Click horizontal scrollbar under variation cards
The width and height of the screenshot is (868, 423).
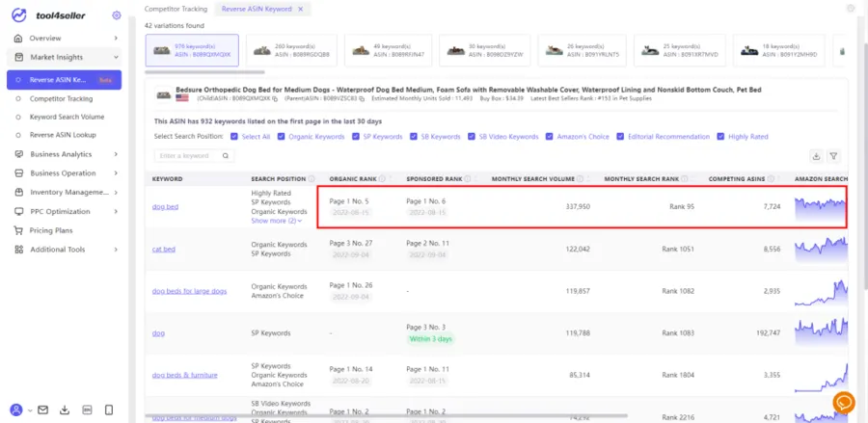pyautogui.click(x=204, y=72)
